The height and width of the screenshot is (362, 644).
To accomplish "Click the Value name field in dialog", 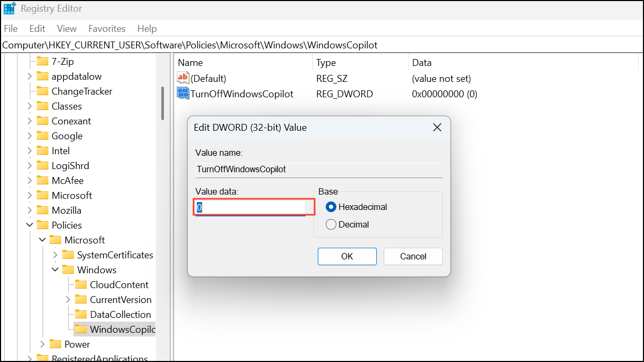I will coord(319,170).
